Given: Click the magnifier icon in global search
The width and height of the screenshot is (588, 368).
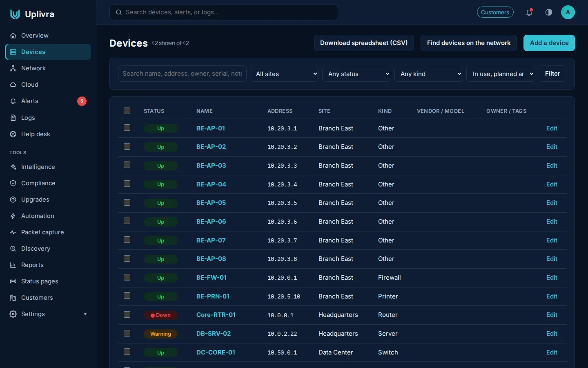Looking at the screenshot, I should (119, 12).
